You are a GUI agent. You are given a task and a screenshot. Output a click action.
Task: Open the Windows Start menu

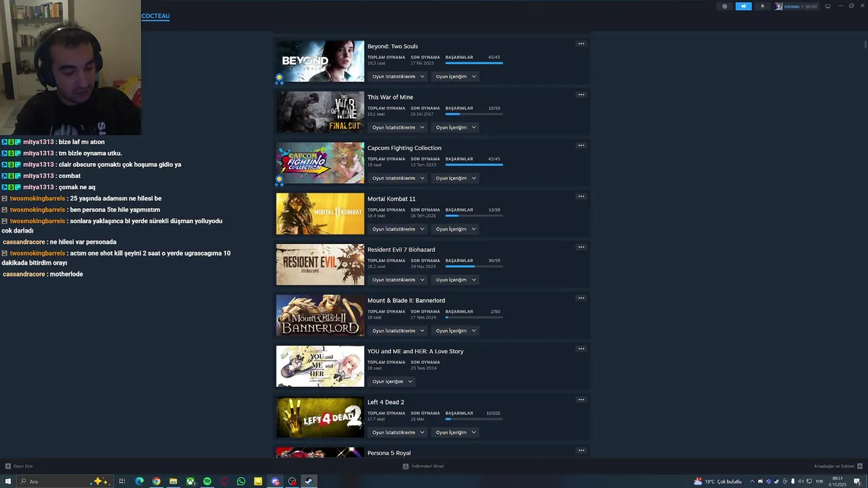tap(8, 481)
